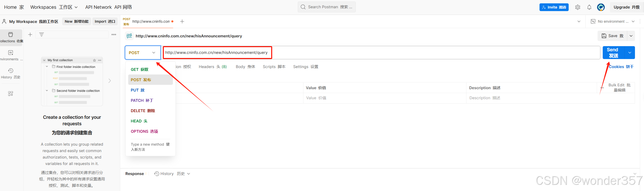The height and width of the screenshot is (191, 644).
Task: Collapse the response pane chevron
Action: click(635, 174)
